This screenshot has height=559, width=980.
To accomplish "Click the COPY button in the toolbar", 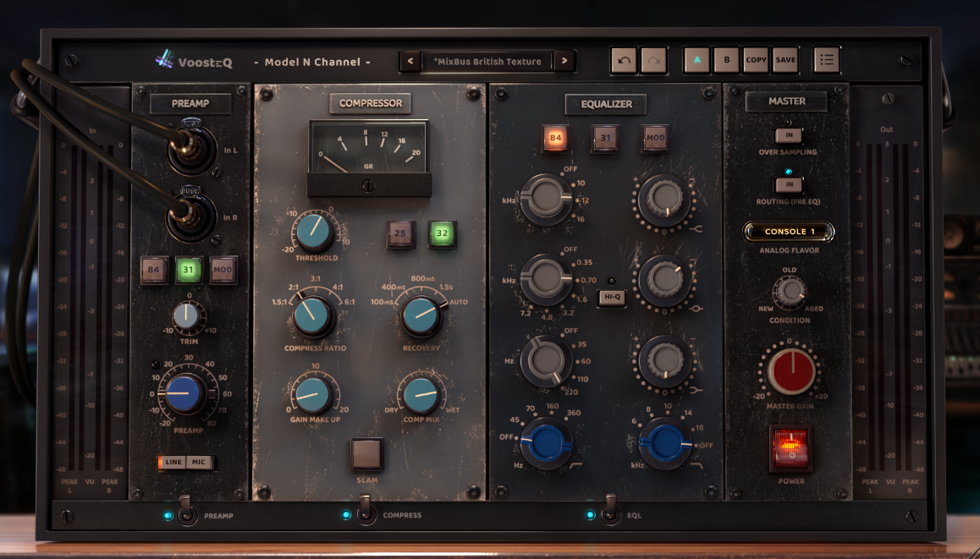I will (x=755, y=59).
